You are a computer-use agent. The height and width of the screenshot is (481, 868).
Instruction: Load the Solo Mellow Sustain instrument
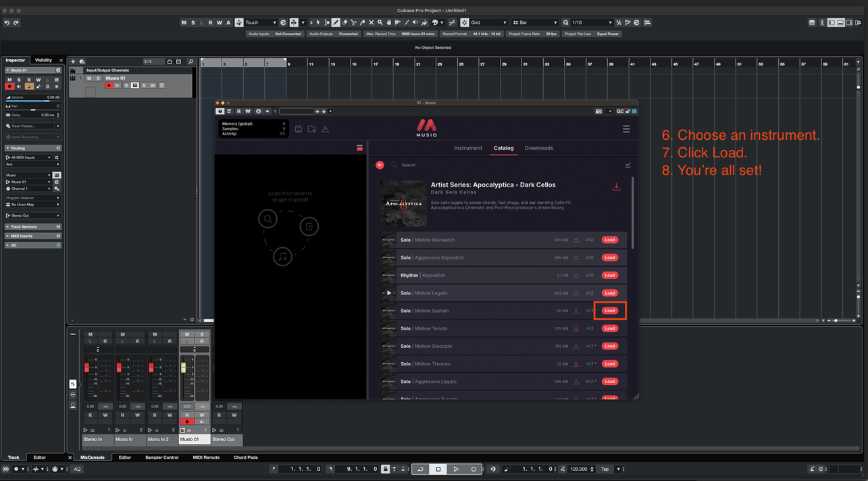610,311
